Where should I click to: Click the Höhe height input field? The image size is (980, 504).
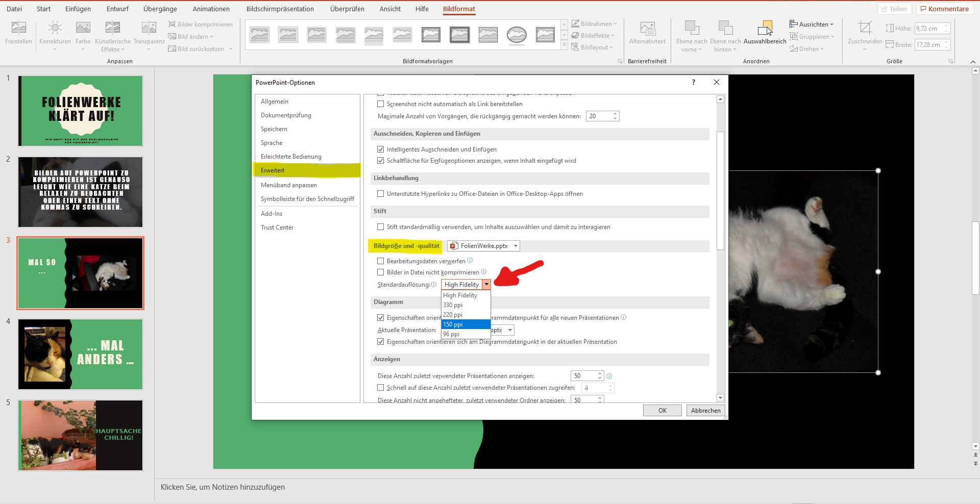(928, 29)
